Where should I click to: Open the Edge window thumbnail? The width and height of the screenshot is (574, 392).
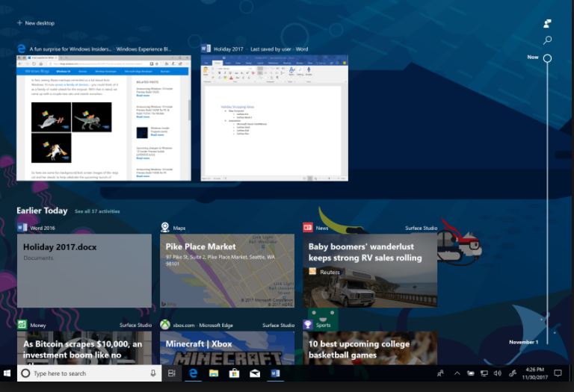click(104, 118)
